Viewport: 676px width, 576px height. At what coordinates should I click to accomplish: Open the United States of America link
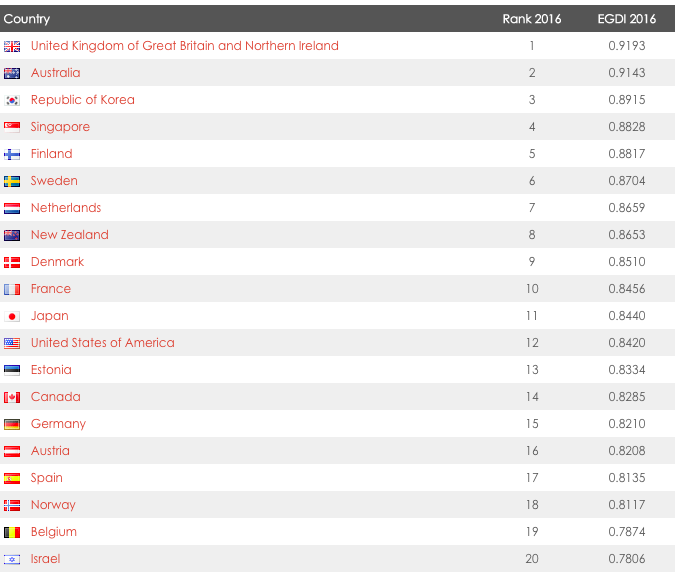pos(103,343)
